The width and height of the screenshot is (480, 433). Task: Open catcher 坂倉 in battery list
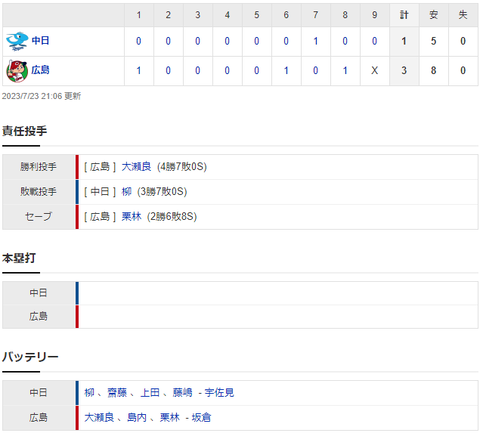(x=201, y=417)
